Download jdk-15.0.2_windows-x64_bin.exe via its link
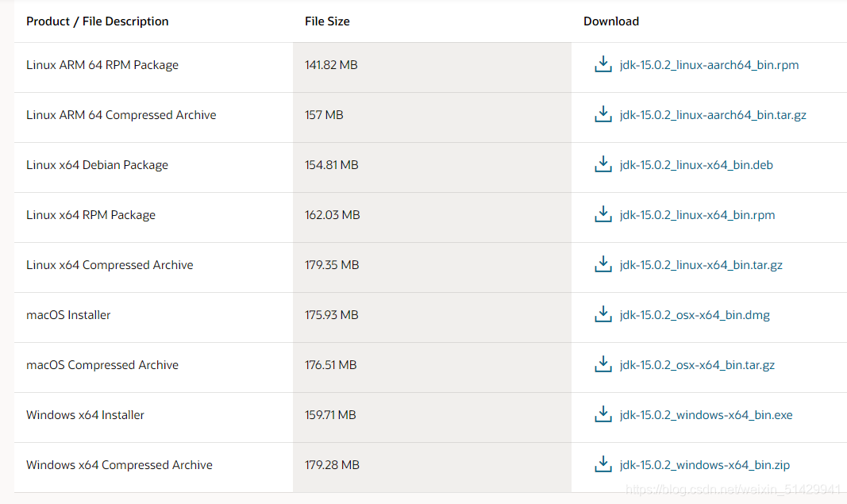 point(706,415)
